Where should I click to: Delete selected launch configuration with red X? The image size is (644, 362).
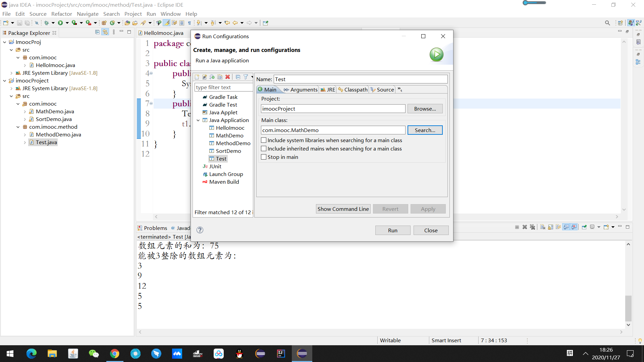[227, 77]
